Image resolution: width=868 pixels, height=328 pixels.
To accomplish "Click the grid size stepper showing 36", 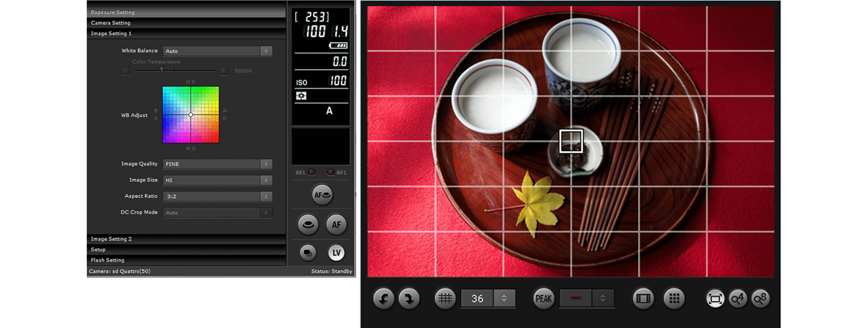I will pos(504,298).
